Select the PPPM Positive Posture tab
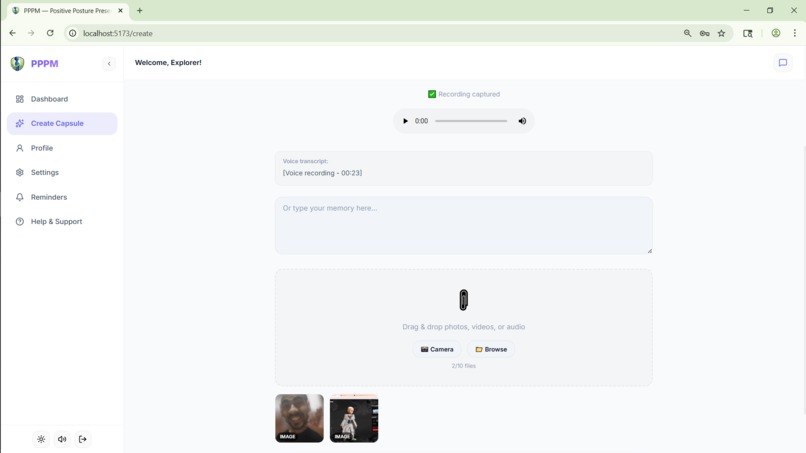 tap(67, 11)
